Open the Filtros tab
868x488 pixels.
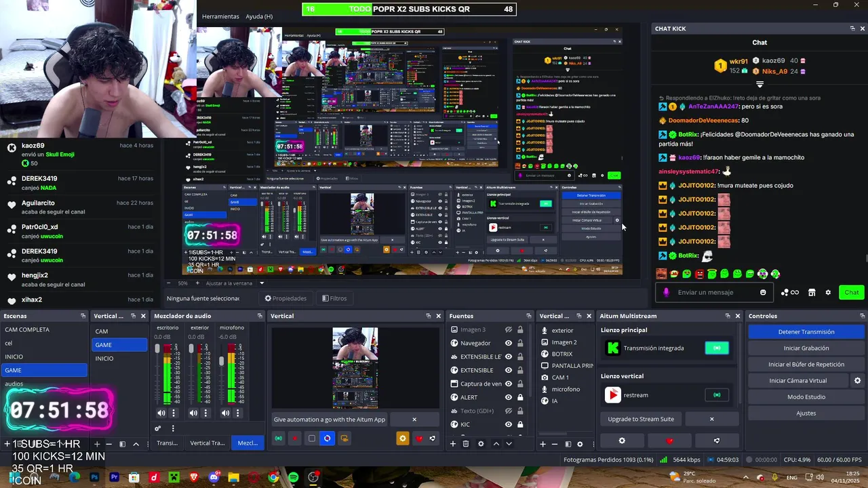[334, 298]
